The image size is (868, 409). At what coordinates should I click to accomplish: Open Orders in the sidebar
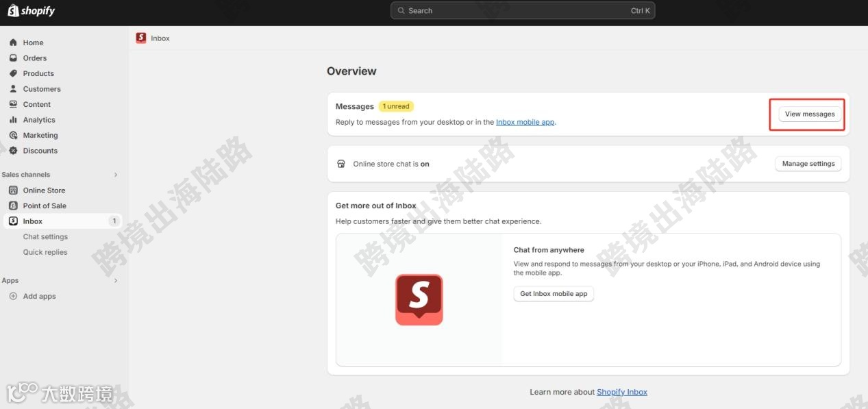35,58
